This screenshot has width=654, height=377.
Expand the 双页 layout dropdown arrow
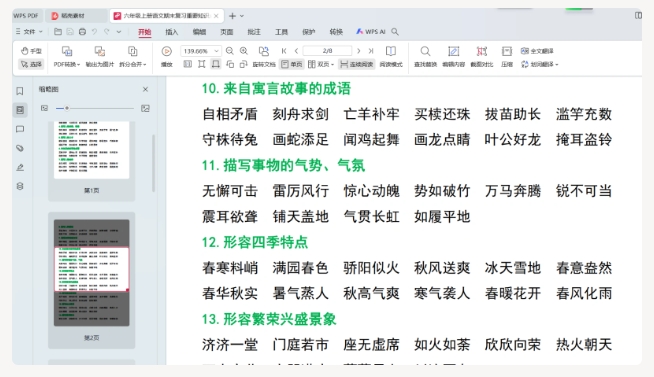(x=332, y=65)
